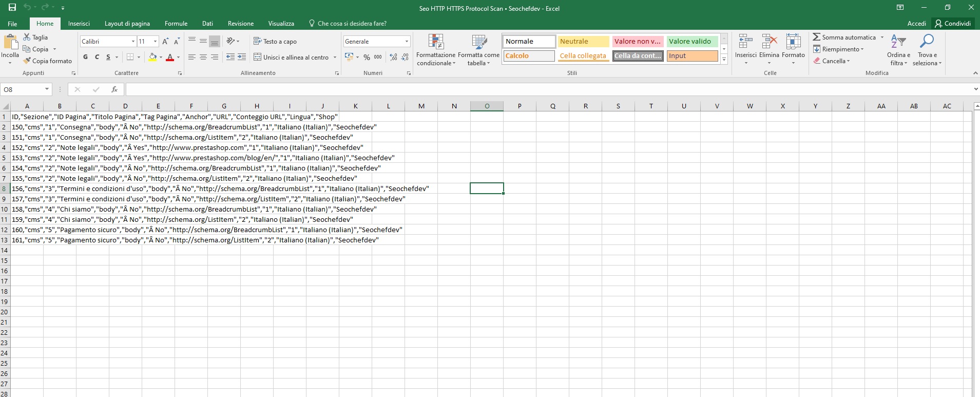
Task: Decrease font size with small A icon
Action: click(x=177, y=41)
